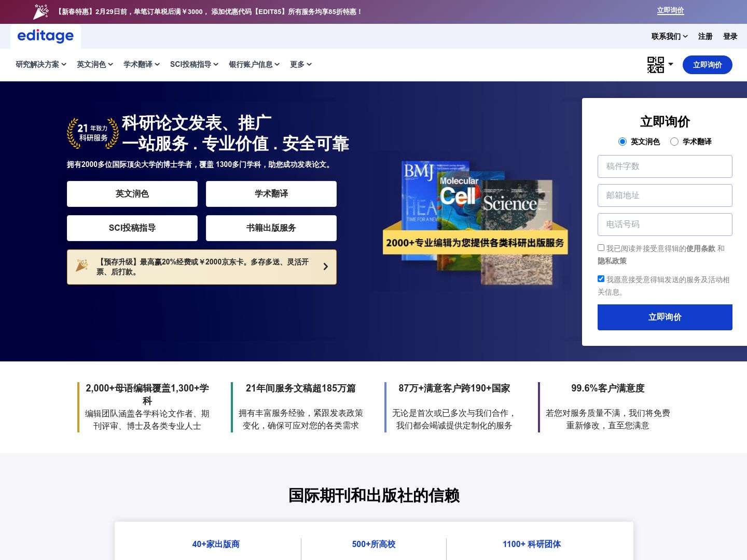
Task: Click the 书籍出版服务 button
Action: coord(271,228)
